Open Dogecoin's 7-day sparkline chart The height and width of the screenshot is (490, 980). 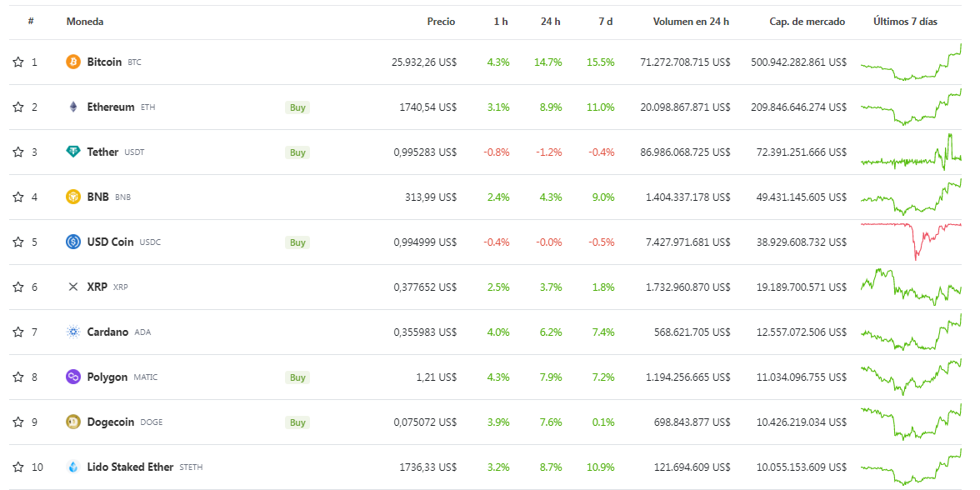(x=911, y=422)
